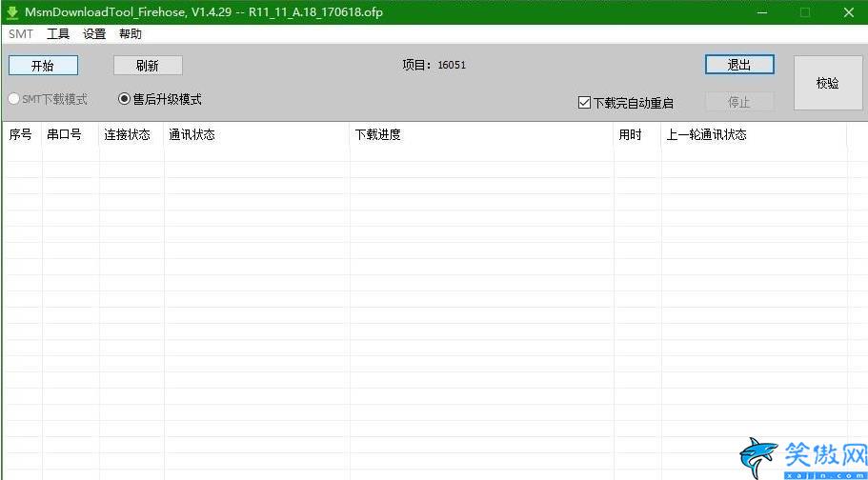Toggle the 下载完自动重启 checkbox
Viewport: 868px width, 480px height.
click(626, 103)
